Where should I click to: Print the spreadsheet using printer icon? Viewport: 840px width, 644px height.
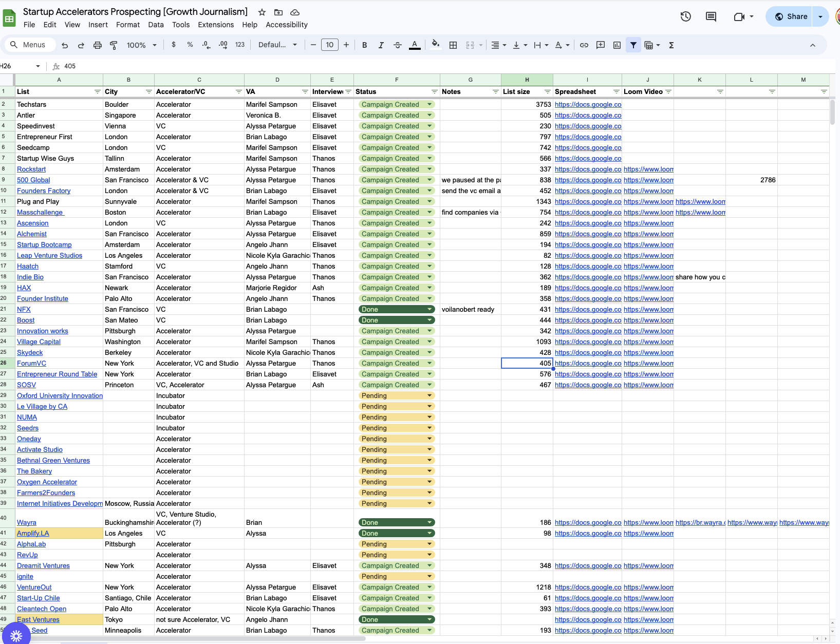click(x=98, y=45)
